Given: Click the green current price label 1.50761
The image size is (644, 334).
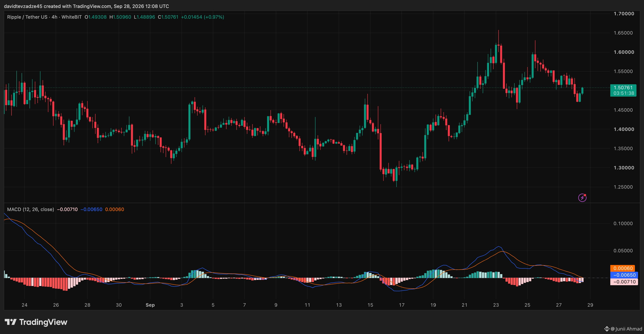Looking at the screenshot, I should pyautogui.click(x=623, y=87).
